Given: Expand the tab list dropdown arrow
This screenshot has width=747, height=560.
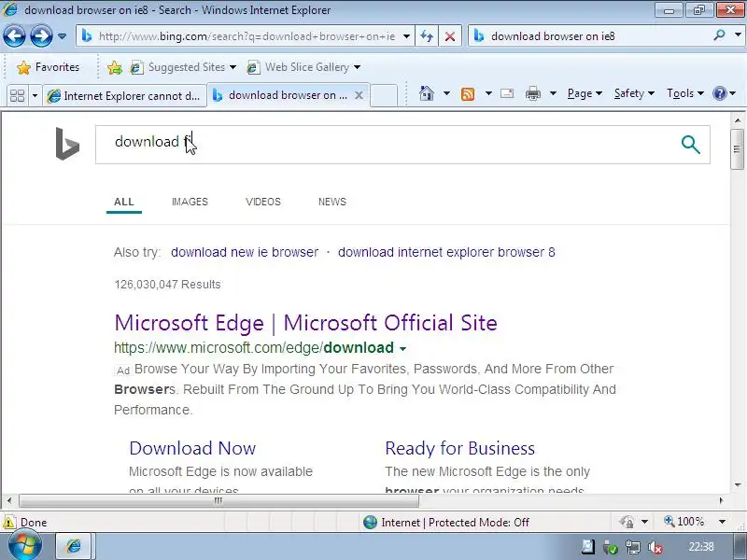Looking at the screenshot, I should point(35,96).
